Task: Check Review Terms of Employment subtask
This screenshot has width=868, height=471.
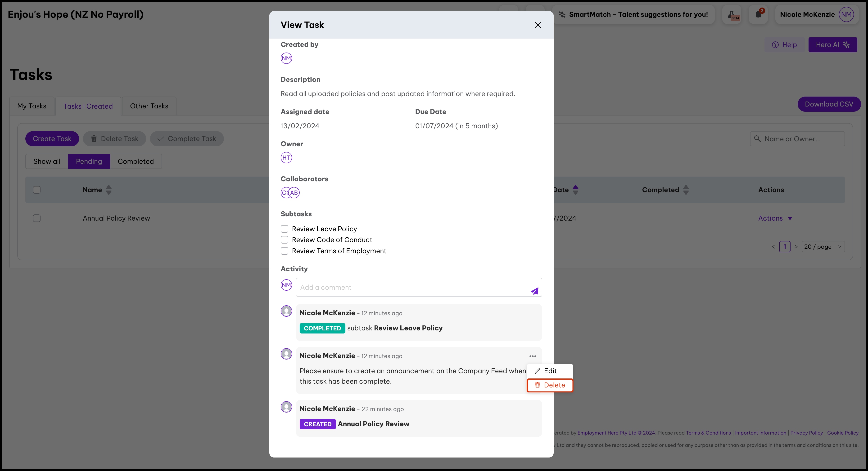Action: click(x=284, y=251)
